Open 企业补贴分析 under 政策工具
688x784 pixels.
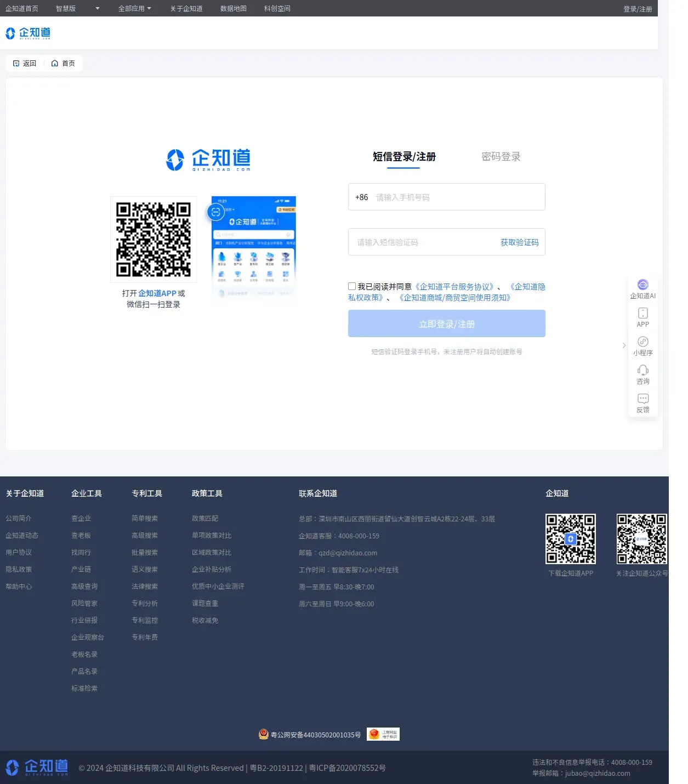212,569
